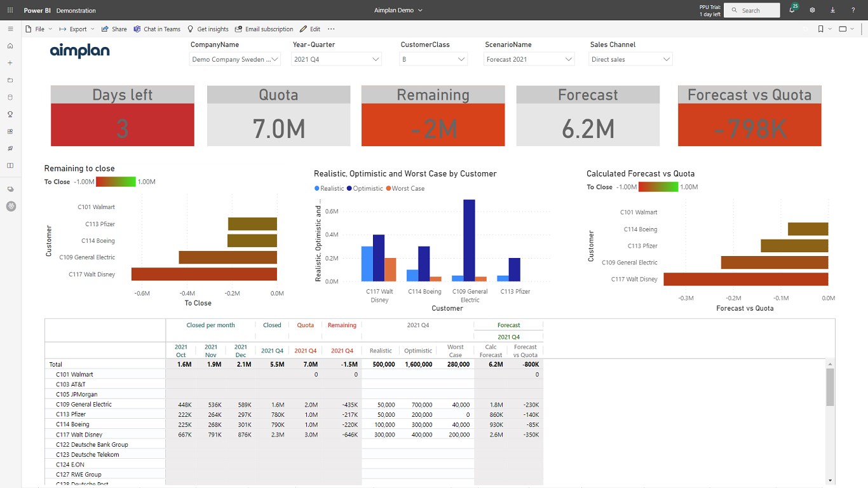This screenshot has width=868, height=488.
Task: Click tallest Optimistic bar for C109 General Electric
Action: point(470,240)
